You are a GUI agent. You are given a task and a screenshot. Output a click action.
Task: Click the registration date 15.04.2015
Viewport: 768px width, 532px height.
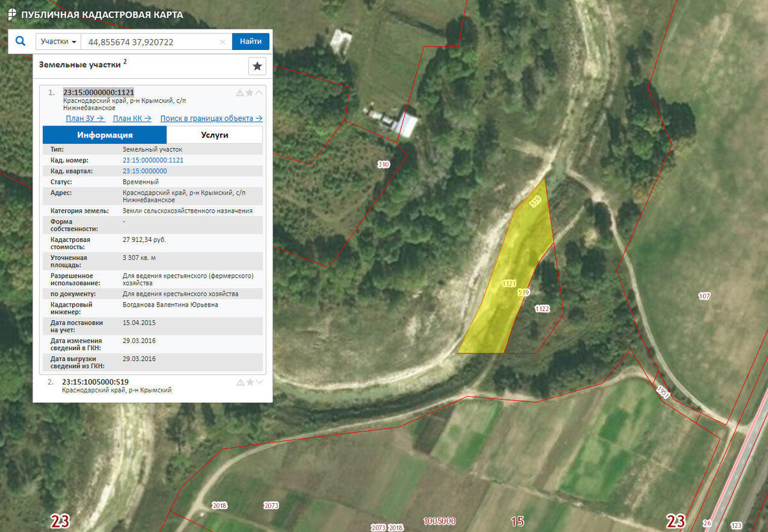pos(139,323)
